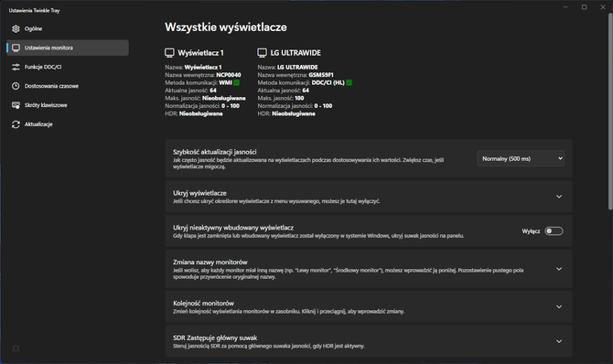Screen dimensions: 613x364
Task: Open Skróty klawiszowe page
Action: click(67, 105)
